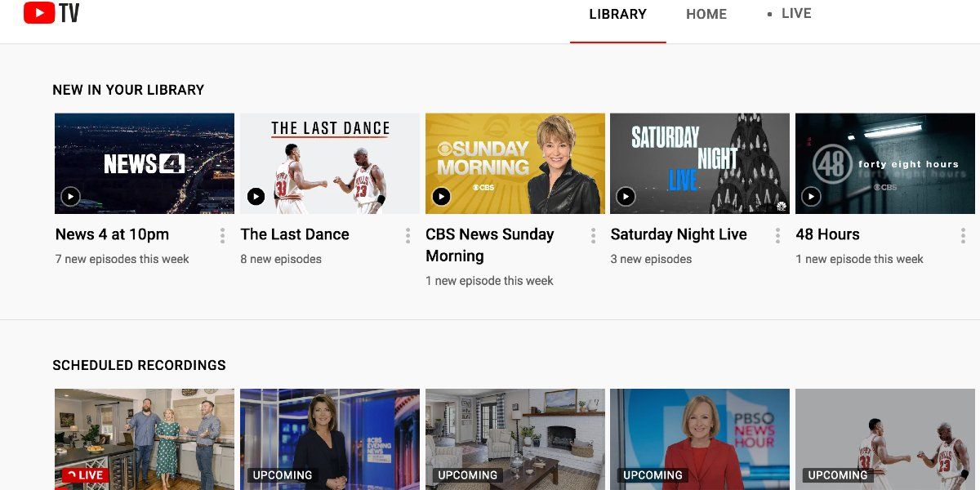Play CBS News Sunday Morning
The image size is (980, 490).
coord(441,196)
